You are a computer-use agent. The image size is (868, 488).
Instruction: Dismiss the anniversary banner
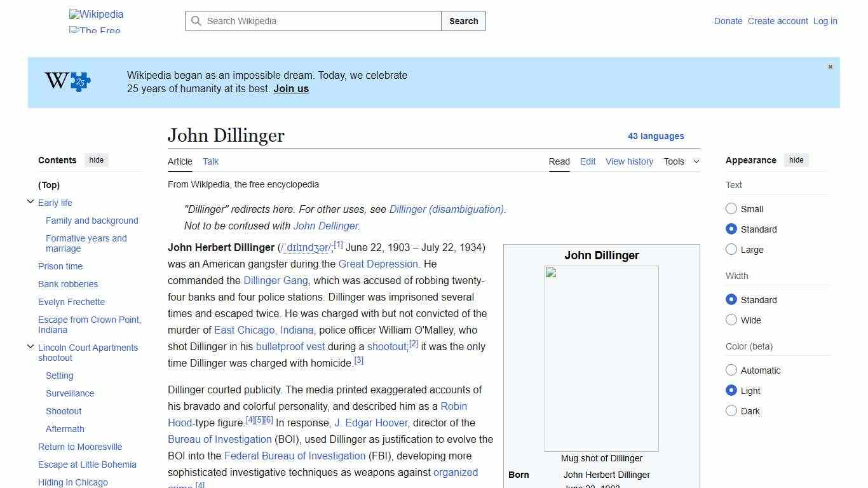tap(830, 66)
